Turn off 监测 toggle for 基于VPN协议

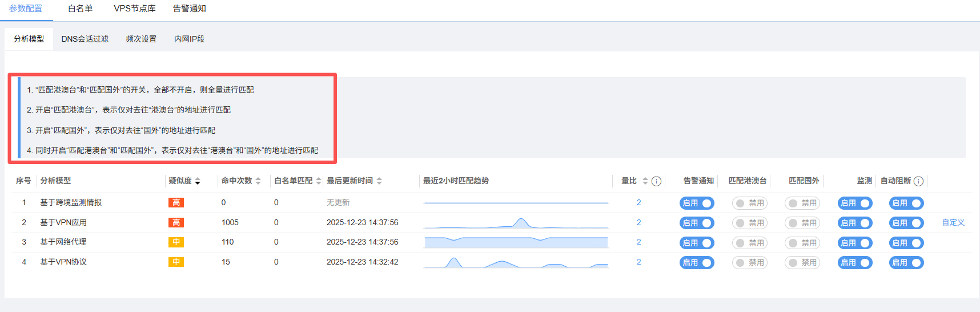click(854, 263)
